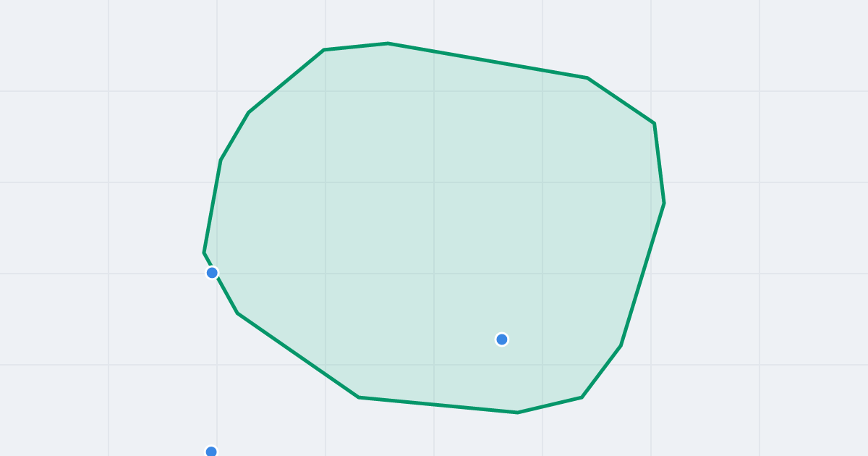The height and width of the screenshot is (456, 868).
Task: Select the blue point inside the green polygon
Action: point(502,339)
